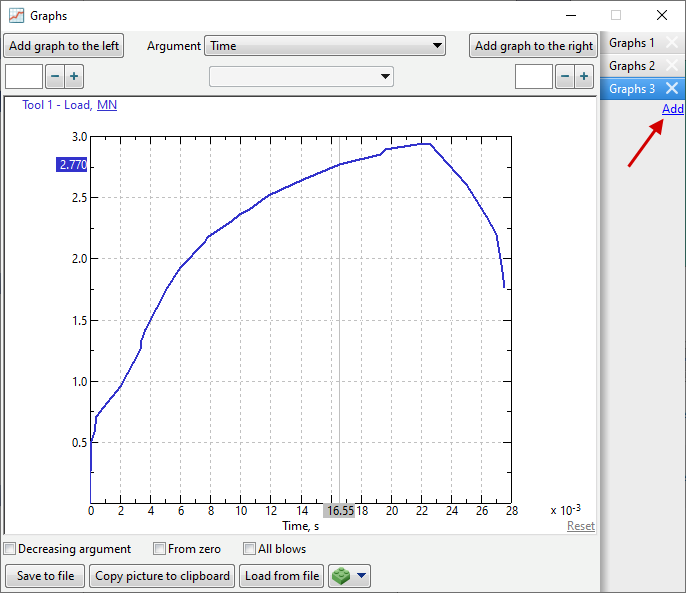686x593 pixels.
Task: Click the Add link to add graph
Action: [x=673, y=109]
